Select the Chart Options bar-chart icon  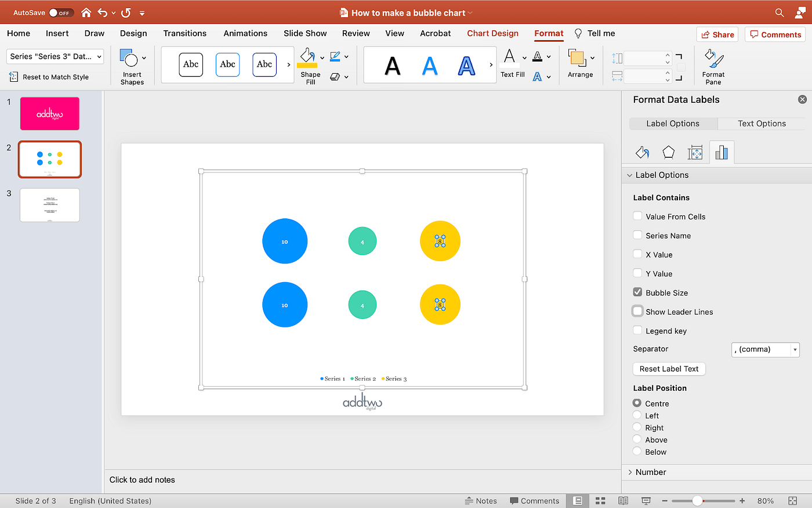[x=722, y=152]
